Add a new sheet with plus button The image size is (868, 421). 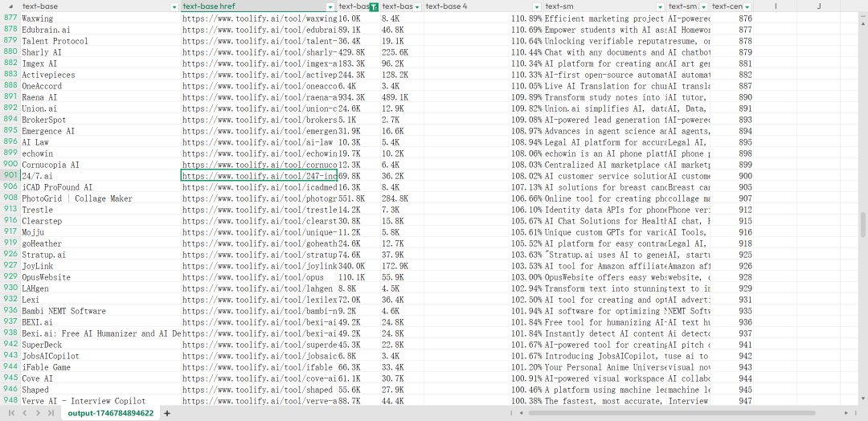(166, 413)
